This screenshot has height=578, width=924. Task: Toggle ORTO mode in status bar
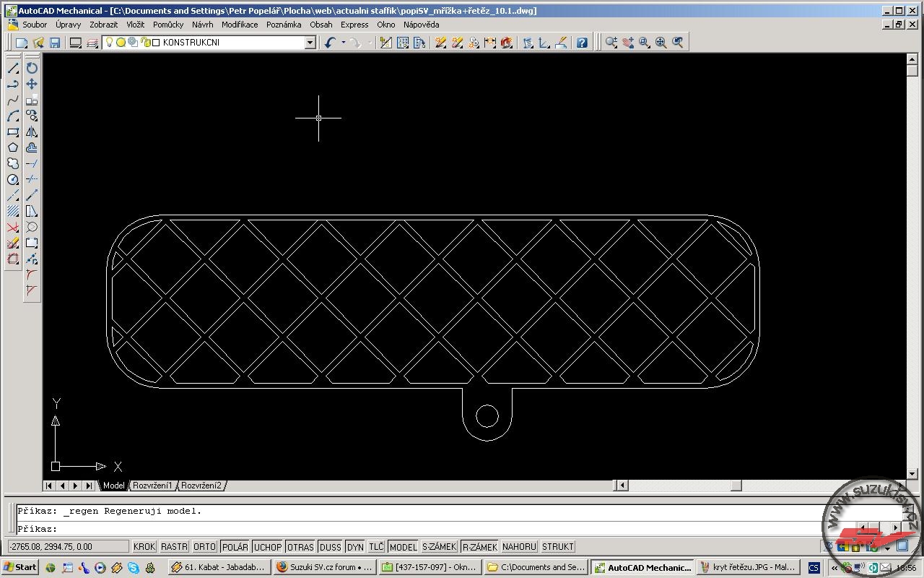[x=204, y=547]
